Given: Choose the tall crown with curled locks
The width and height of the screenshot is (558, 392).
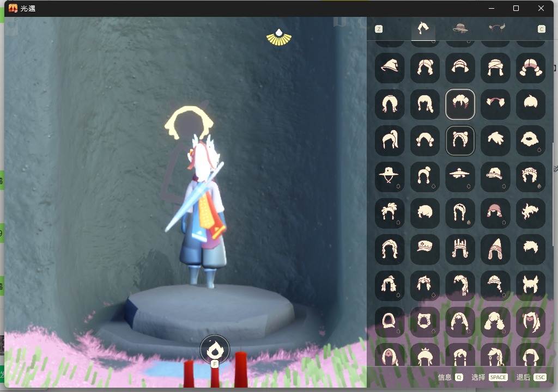Looking at the screenshot, I should 460,249.
